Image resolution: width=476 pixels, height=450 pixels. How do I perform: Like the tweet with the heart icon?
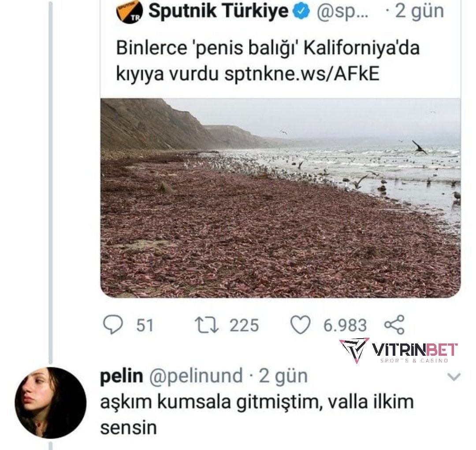(301, 325)
